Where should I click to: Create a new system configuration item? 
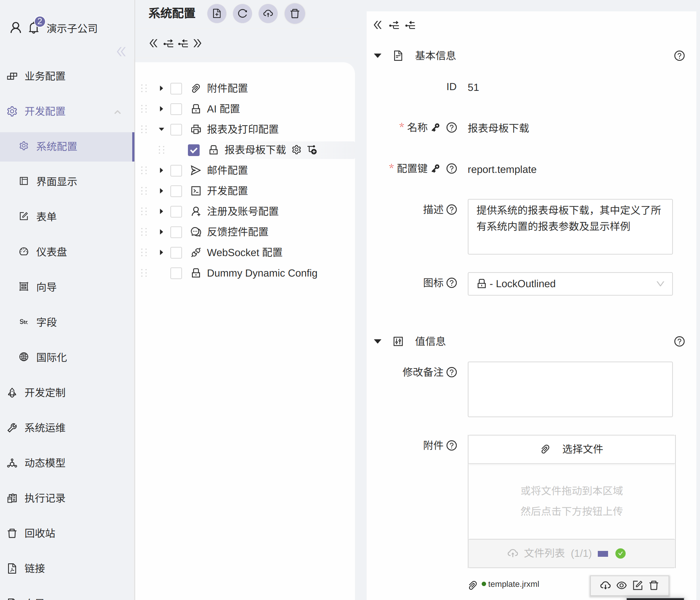coord(217,14)
